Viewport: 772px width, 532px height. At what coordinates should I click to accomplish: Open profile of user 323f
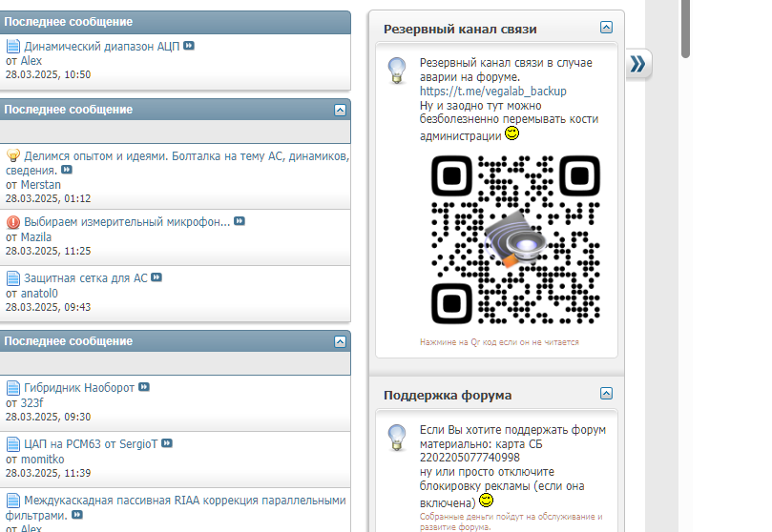[x=31, y=403]
